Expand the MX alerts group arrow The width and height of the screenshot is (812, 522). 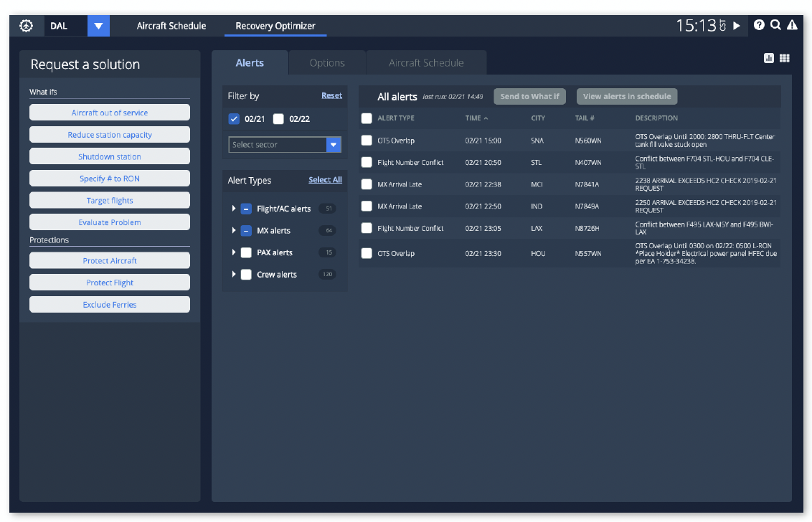[234, 231]
